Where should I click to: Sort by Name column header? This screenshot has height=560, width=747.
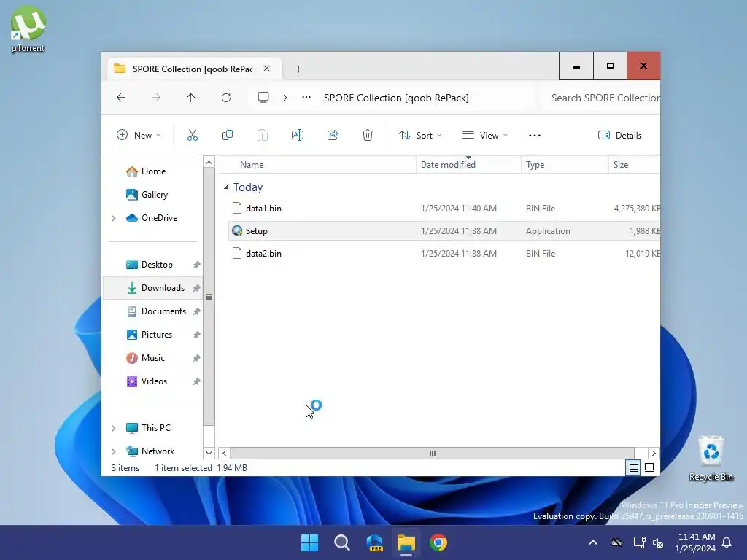pos(317,165)
